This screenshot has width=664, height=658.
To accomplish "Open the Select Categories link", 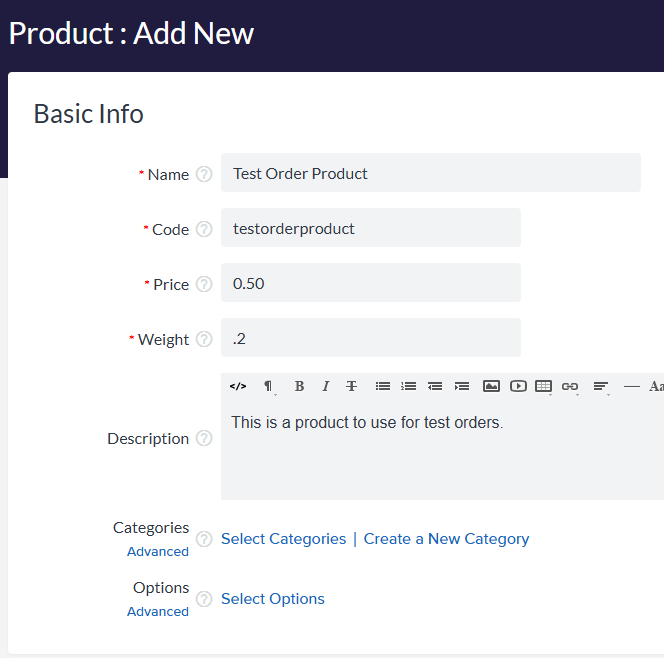I will pos(283,539).
